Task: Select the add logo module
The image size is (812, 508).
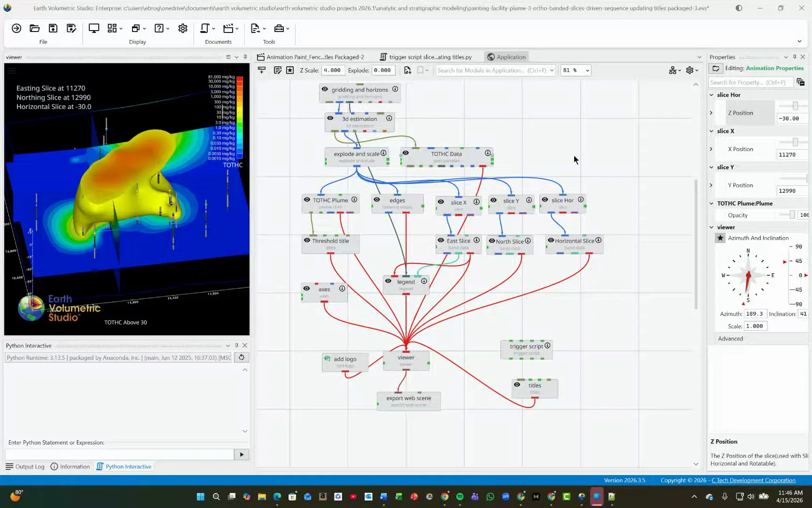Action: [x=345, y=362]
